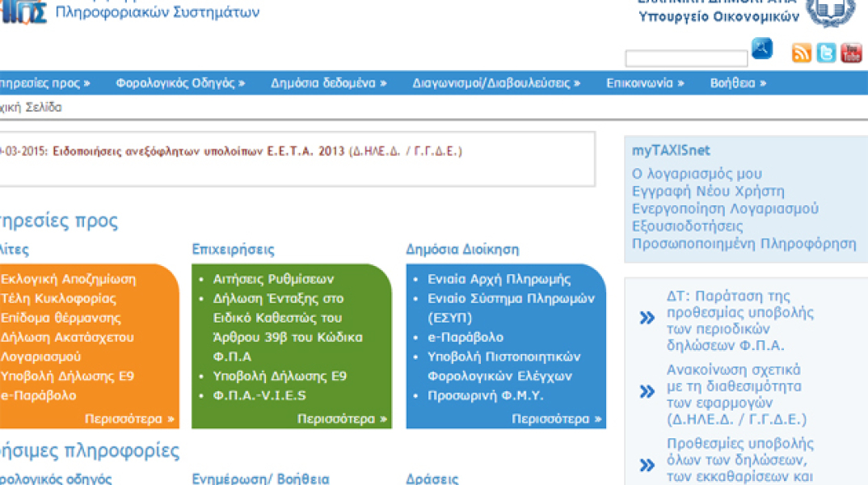Click the Δημόσια Διοίκηση section heading
This screenshot has height=485, width=868.
[x=462, y=250]
